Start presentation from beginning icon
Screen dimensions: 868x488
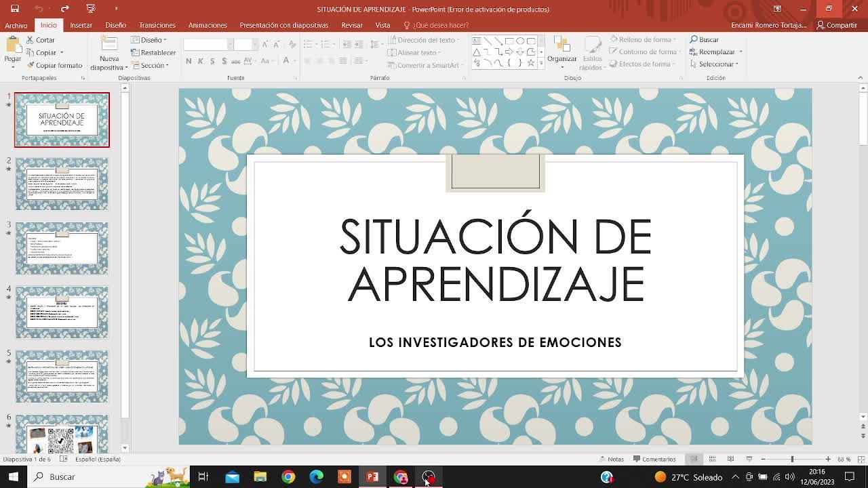91,9
